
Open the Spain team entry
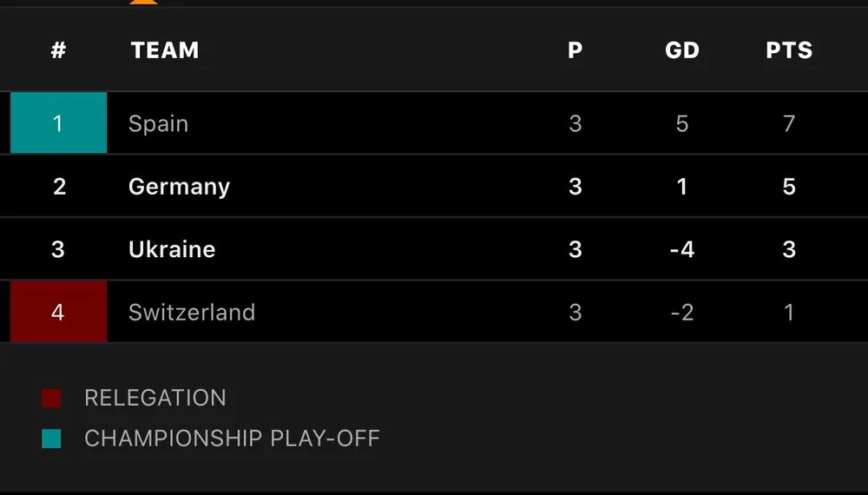pyautogui.click(x=158, y=124)
